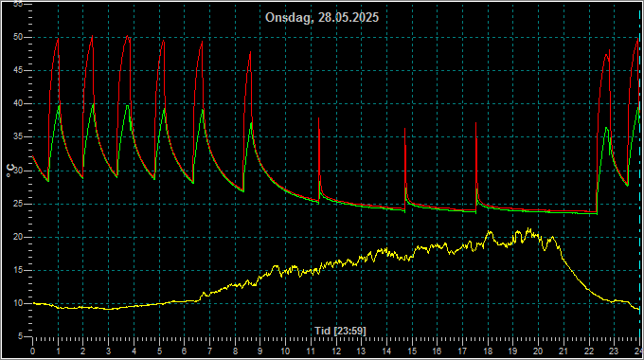644x360 pixels.
Task: Click the 10 label on the temperature axis
Action: pos(17,303)
